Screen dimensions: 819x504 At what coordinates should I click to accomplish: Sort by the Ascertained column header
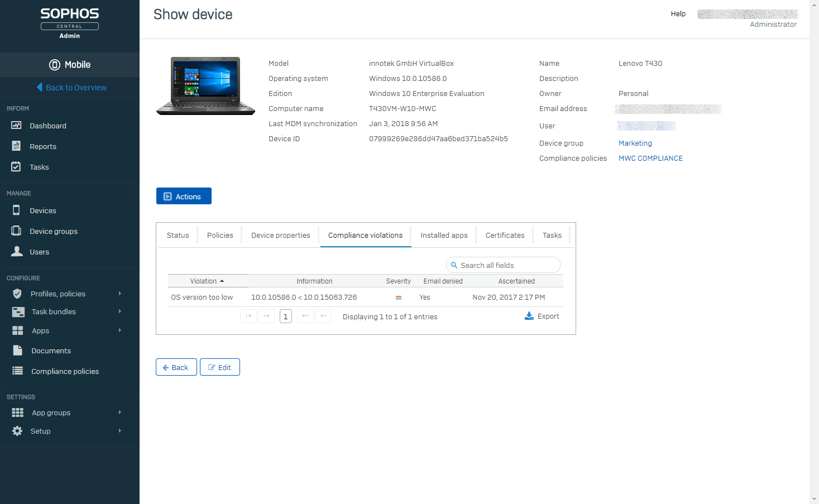pos(516,281)
